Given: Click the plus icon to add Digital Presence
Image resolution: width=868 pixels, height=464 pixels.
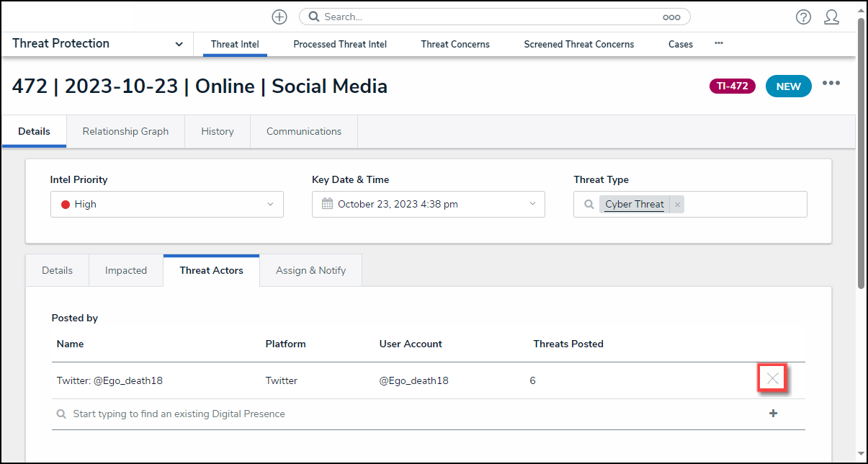Looking at the screenshot, I should [773, 414].
